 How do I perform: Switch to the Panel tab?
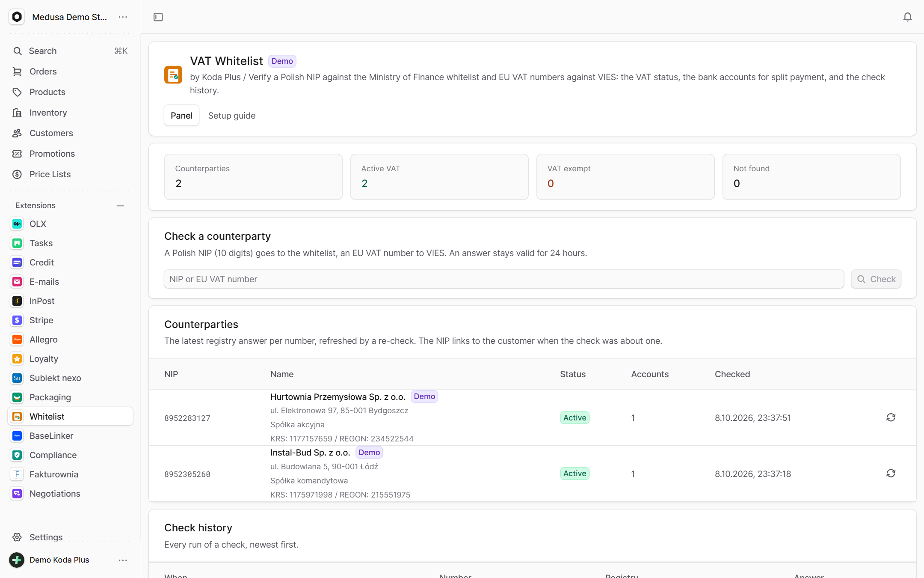coord(181,115)
